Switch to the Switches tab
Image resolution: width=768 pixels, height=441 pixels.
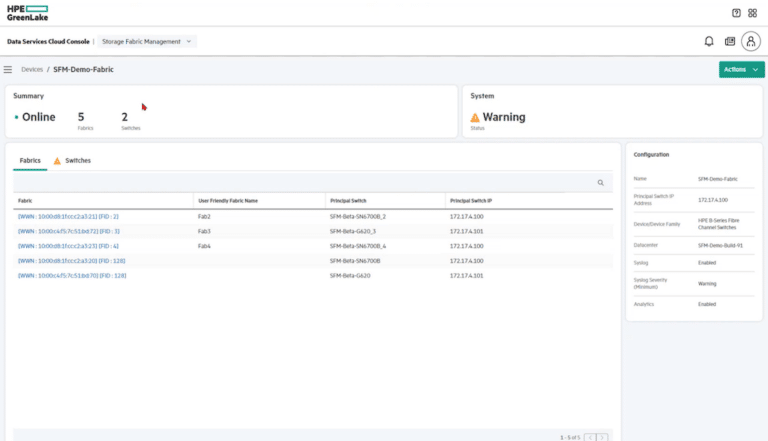click(72, 161)
